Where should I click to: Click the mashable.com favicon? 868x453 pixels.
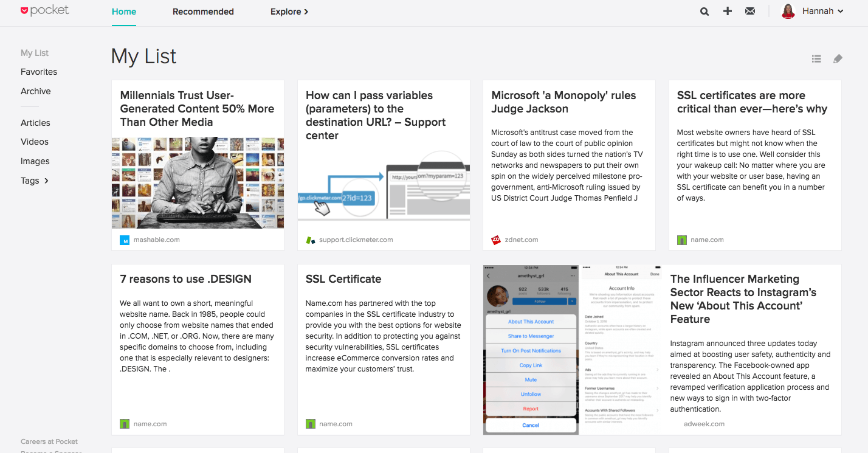[x=125, y=240]
